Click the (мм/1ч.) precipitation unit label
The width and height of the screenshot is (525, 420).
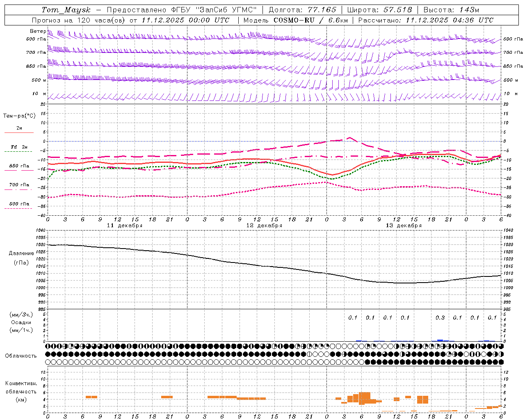21,330
